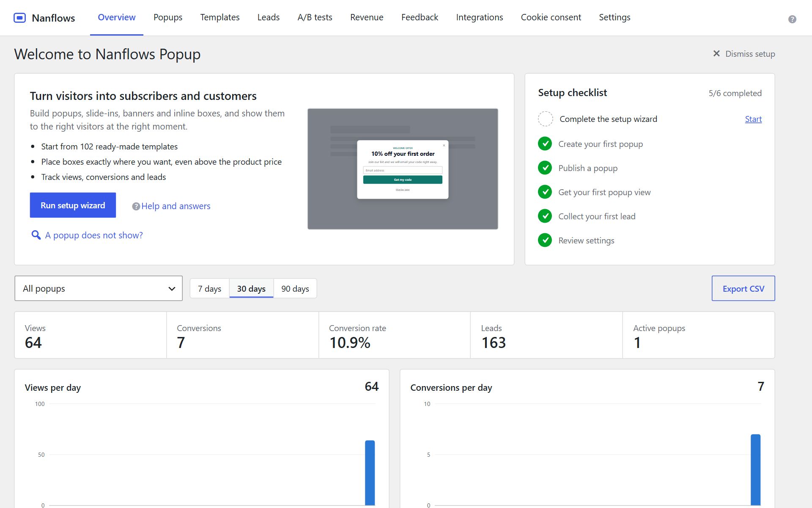The image size is (812, 508).
Task: Open the Revenue tab
Action: [x=367, y=17]
